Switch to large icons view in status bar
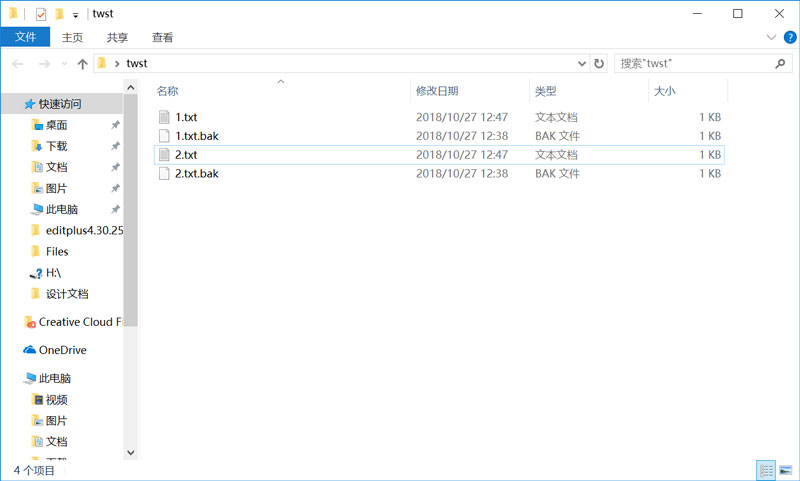Image resolution: width=800 pixels, height=481 pixels. pyautogui.click(x=786, y=470)
